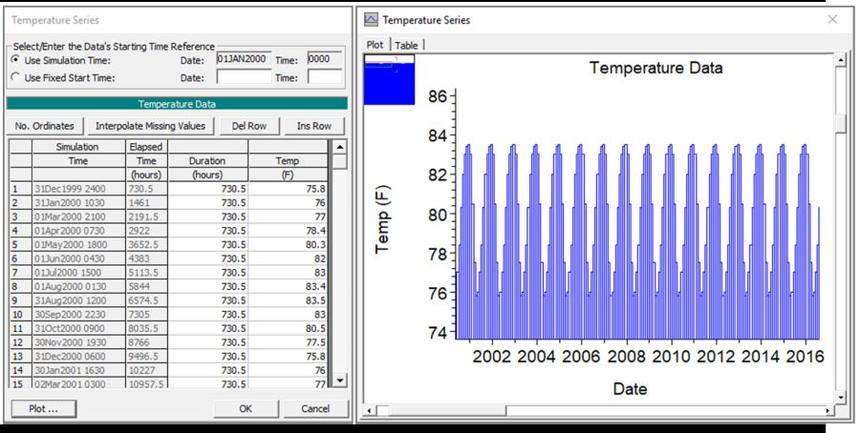Switch to the Plot tab
Screen dimensions: 860x433
(x=376, y=44)
